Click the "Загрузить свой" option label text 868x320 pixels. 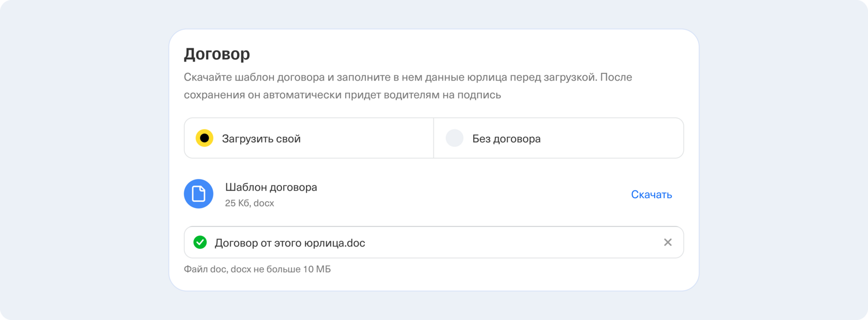click(x=261, y=138)
